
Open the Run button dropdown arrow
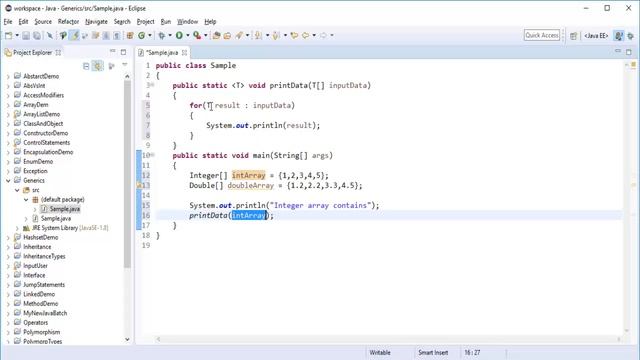pyautogui.click(x=188, y=36)
